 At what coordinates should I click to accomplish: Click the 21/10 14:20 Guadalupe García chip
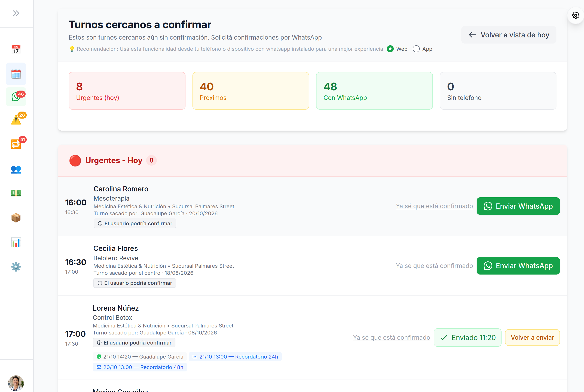(x=140, y=357)
